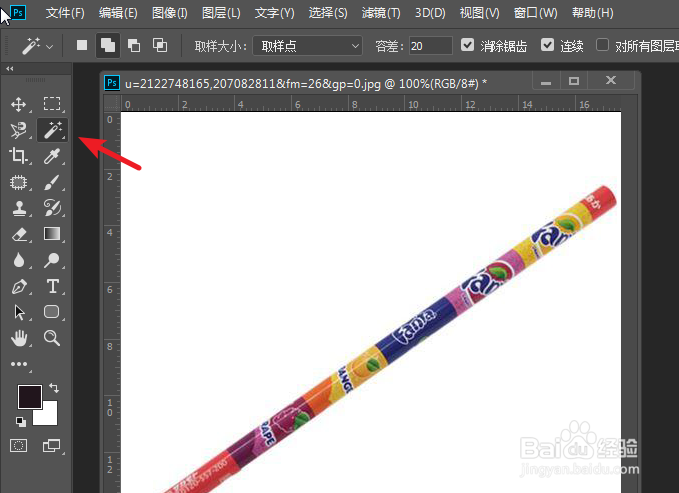
Task: Select the Move tool
Action: point(18,104)
